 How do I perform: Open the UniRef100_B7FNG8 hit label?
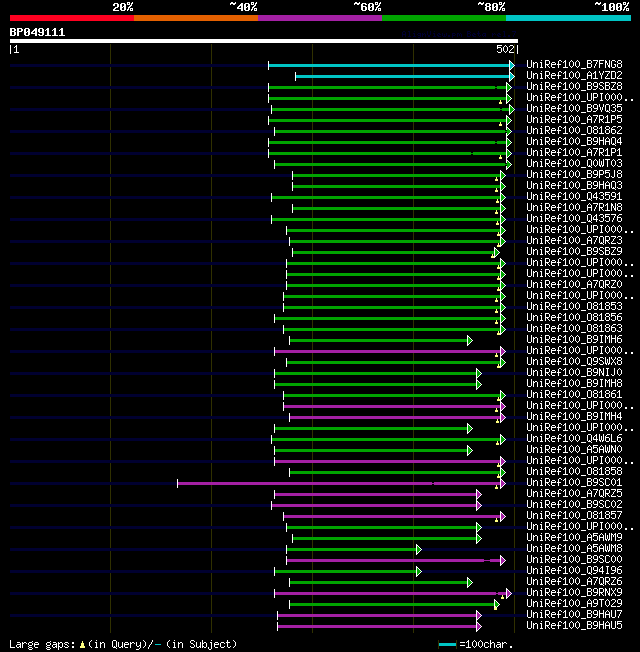tap(574, 64)
